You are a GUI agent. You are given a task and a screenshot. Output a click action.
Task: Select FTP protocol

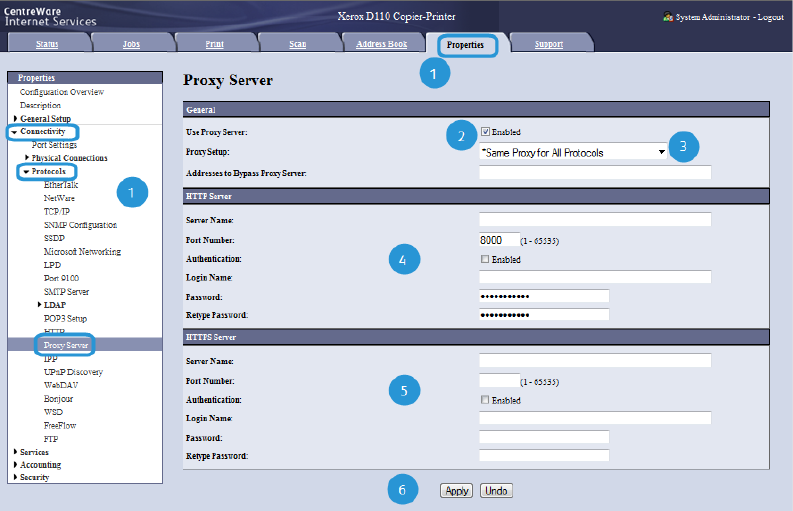(51, 439)
